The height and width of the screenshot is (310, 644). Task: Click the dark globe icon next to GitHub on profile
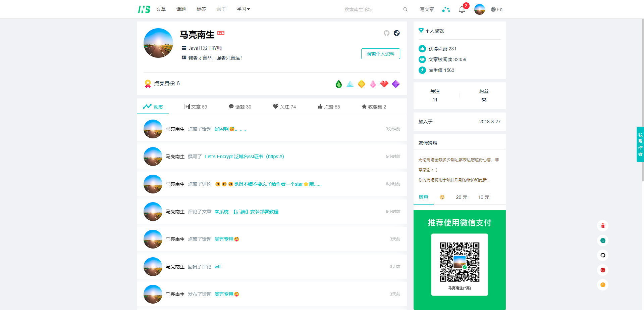(x=396, y=33)
